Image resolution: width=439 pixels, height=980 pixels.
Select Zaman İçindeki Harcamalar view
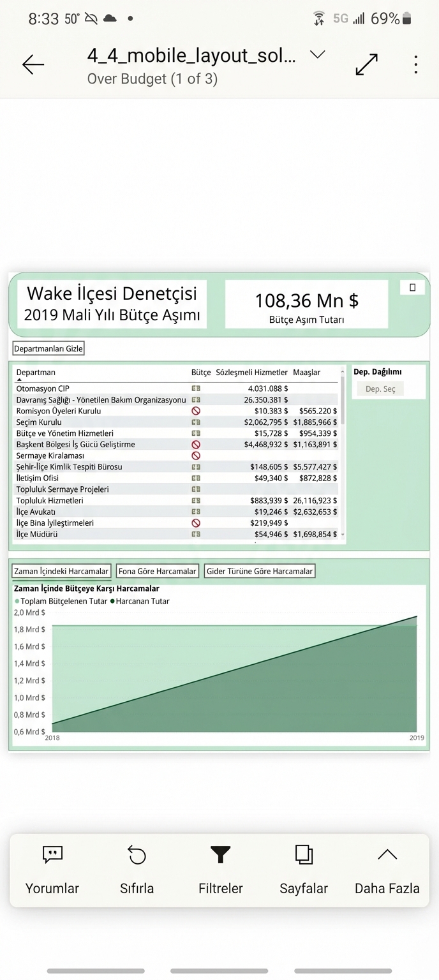pos(61,571)
